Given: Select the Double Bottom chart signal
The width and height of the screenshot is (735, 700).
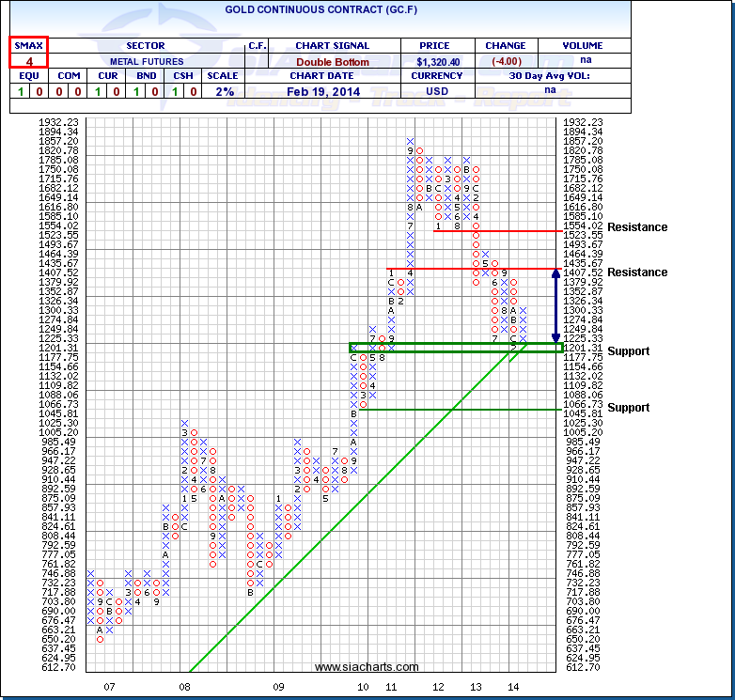Looking at the screenshot, I should (x=332, y=61).
